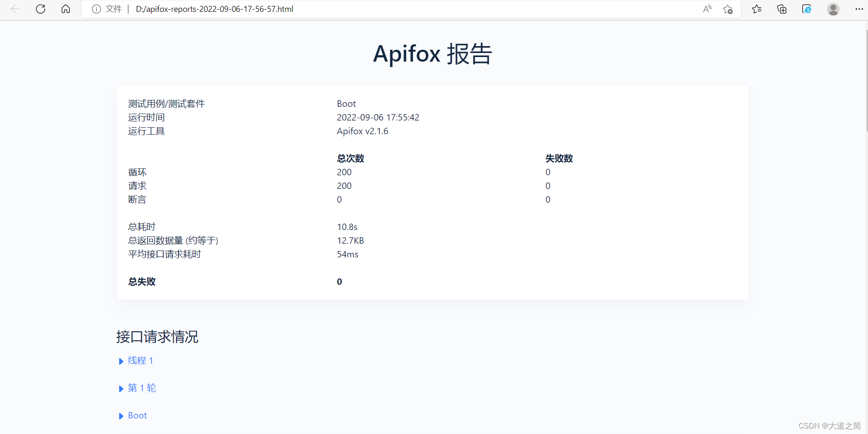The height and width of the screenshot is (434, 868).
Task: View site information icon in address bar
Action: click(x=96, y=9)
